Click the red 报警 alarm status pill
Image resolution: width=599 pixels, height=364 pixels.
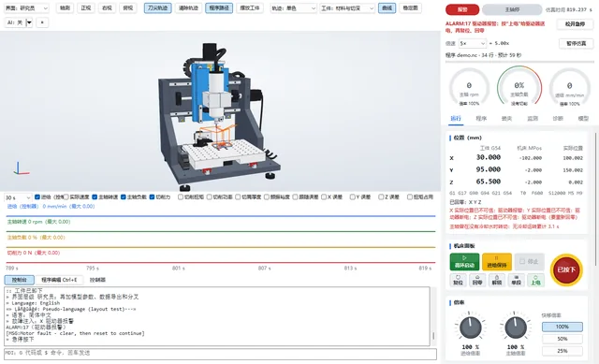[x=462, y=9]
